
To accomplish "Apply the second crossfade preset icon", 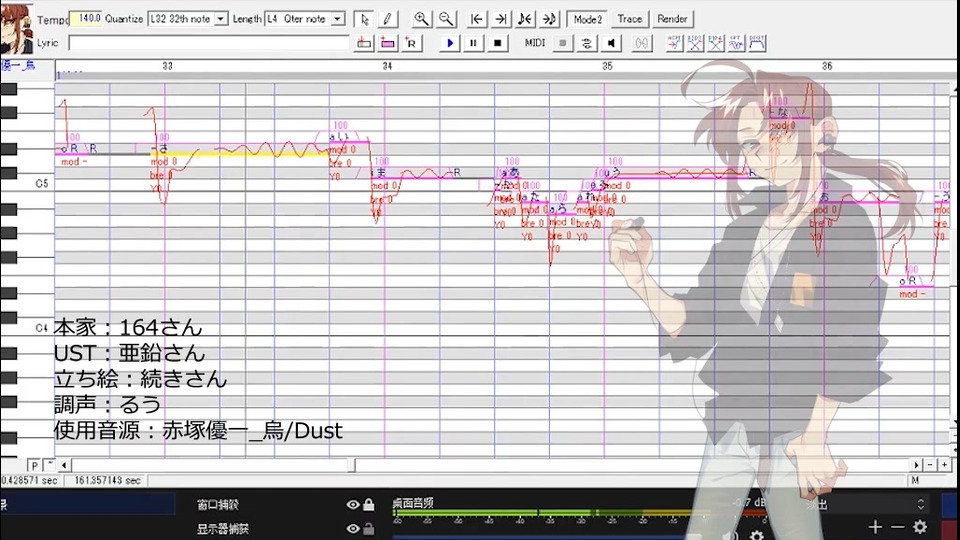I will tap(695, 43).
